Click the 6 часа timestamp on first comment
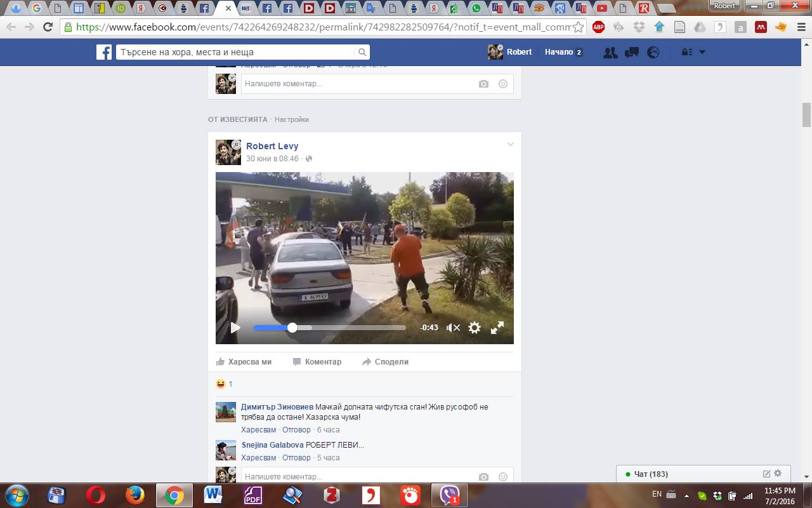 pyautogui.click(x=328, y=430)
